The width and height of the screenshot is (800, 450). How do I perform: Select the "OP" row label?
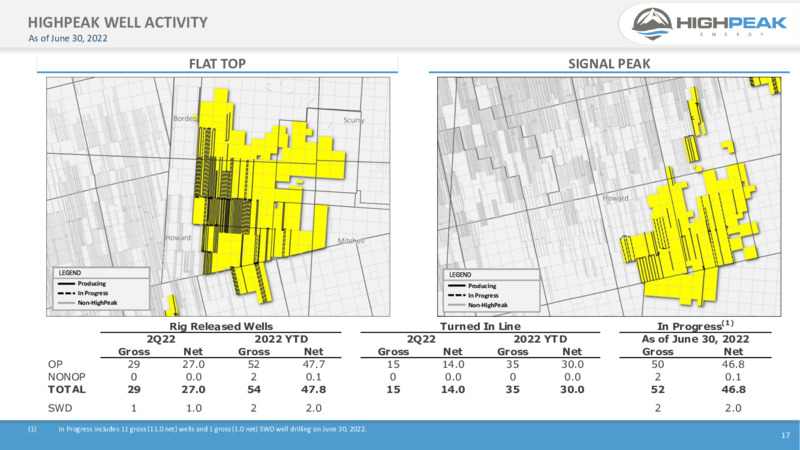55,364
